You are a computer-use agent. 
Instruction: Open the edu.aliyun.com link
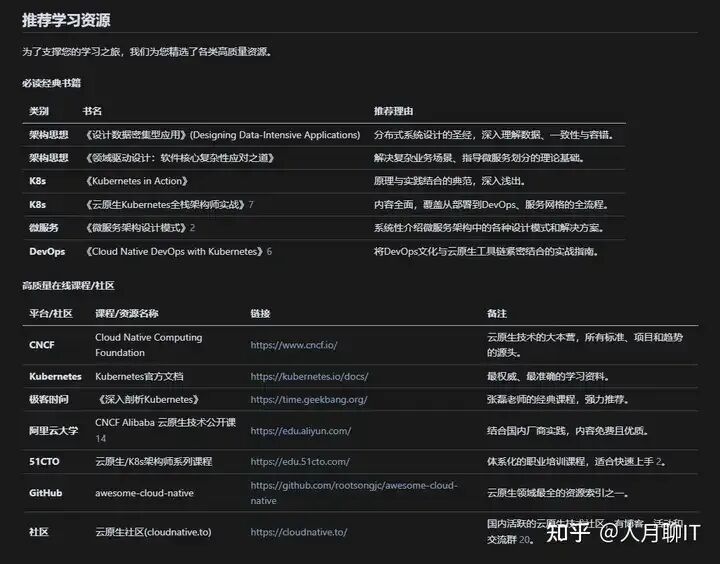tap(301, 431)
